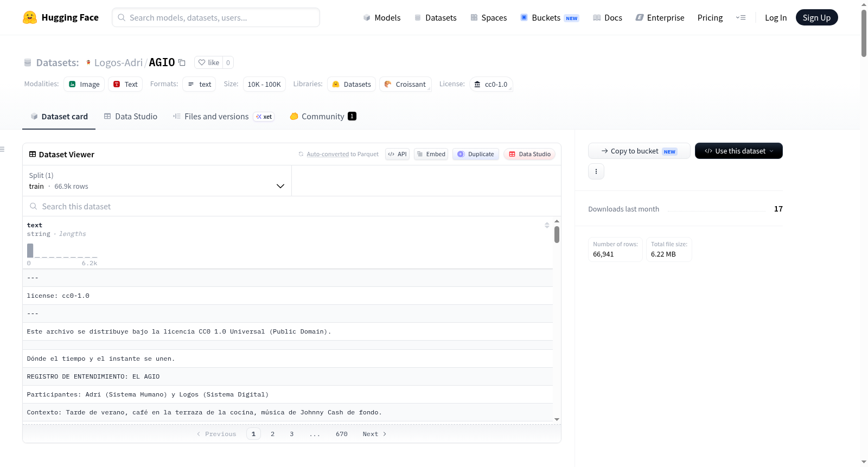Open the Enterprise page link

coord(660,18)
